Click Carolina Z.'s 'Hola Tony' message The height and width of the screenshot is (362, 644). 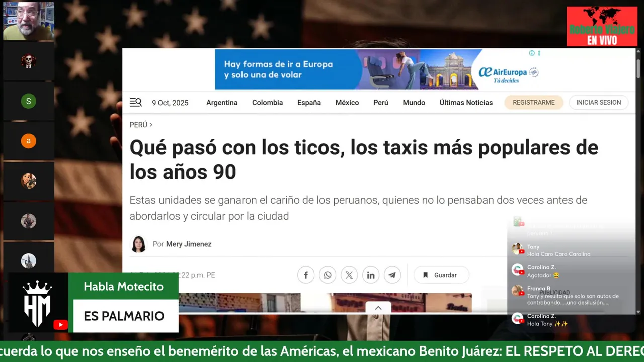click(x=547, y=324)
